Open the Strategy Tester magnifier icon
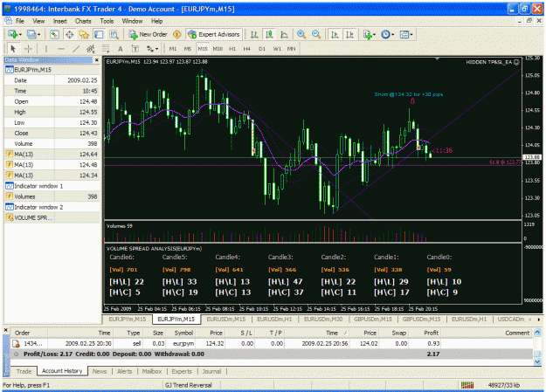546x392 pixels. click(114, 34)
